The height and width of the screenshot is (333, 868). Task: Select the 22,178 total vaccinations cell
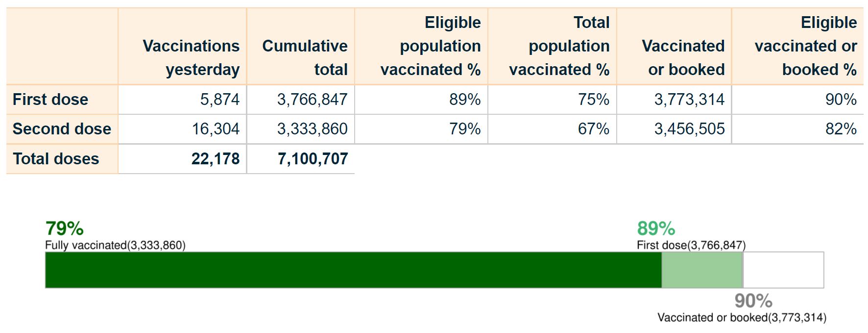pos(216,159)
